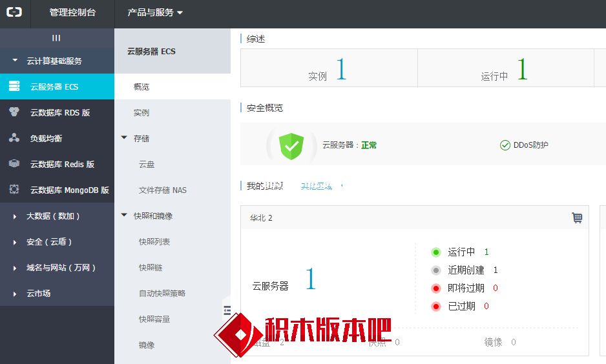Collapse the 存储 section
606x364 pixels.
tap(124, 138)
